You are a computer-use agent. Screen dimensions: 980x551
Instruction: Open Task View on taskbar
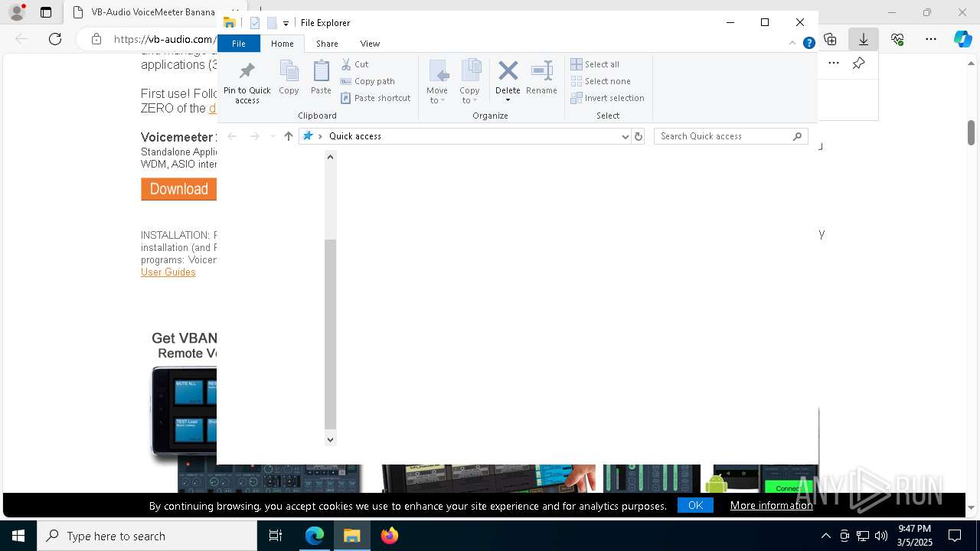point(276,536)
